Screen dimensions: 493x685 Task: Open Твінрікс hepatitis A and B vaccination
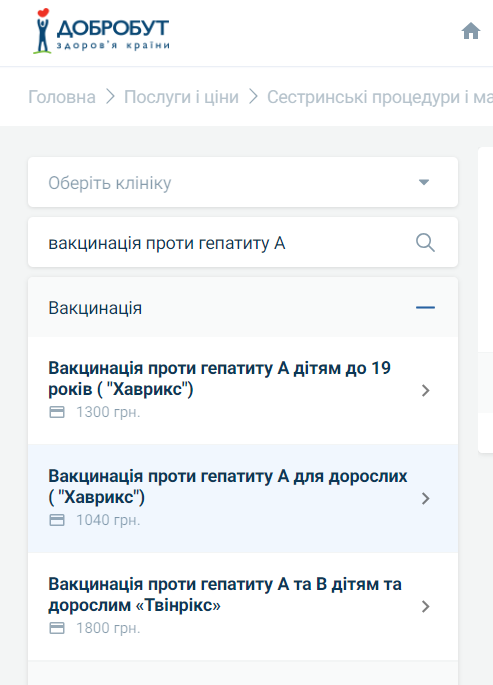(243, 606)
